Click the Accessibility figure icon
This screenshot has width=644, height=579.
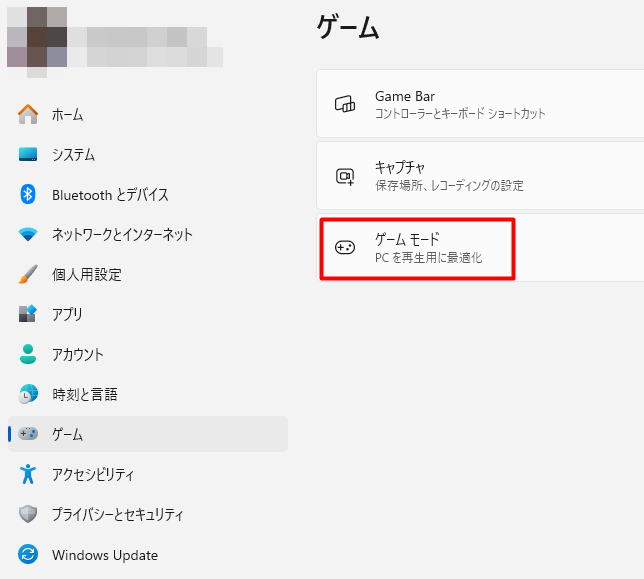click(x=28, y=474)
